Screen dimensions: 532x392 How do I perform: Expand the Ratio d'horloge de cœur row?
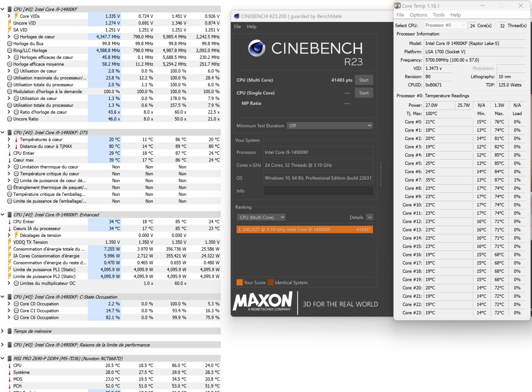9,112
